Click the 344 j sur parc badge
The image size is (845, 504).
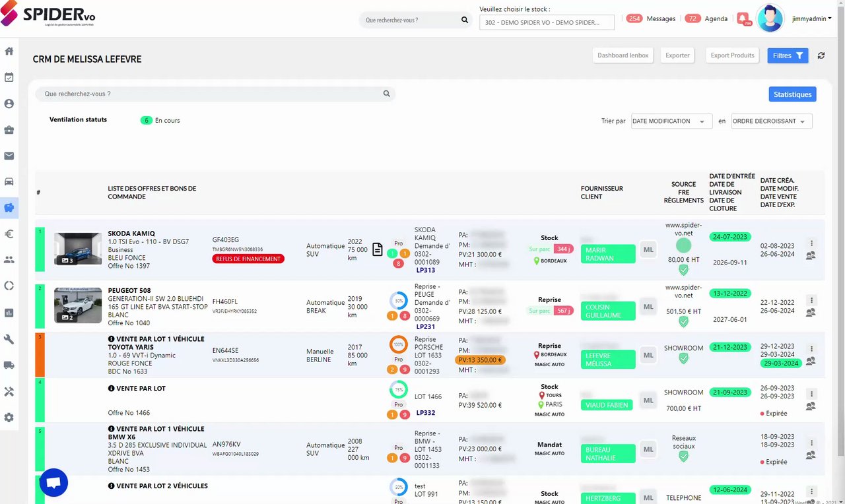click(563, 249)
